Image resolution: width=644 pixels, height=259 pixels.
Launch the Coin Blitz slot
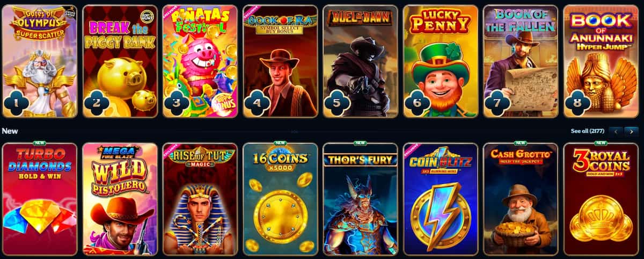(441, 199)
